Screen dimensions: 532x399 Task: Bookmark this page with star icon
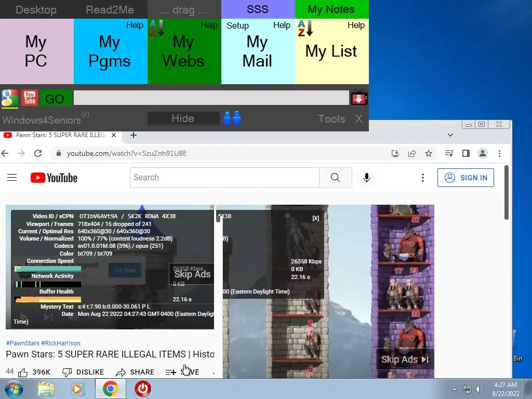(429, 153)
